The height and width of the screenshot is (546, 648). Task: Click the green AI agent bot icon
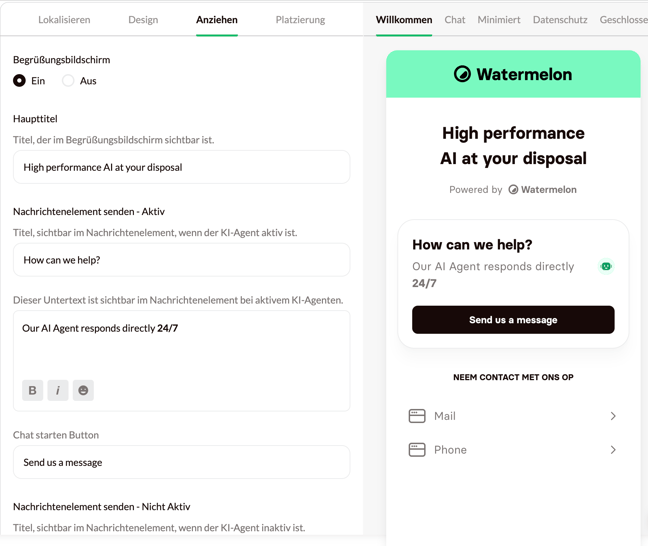tap(606, 266)
